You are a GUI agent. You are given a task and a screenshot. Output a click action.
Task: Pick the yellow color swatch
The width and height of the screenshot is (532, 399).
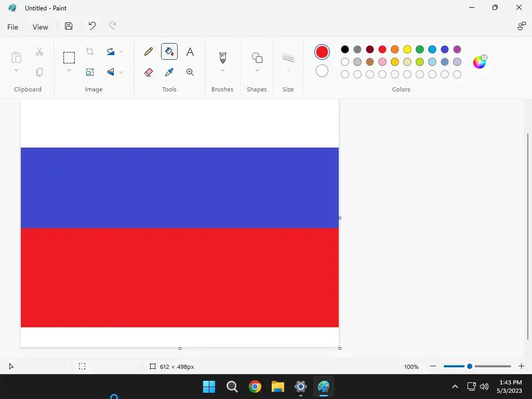[x=407, y=49]
